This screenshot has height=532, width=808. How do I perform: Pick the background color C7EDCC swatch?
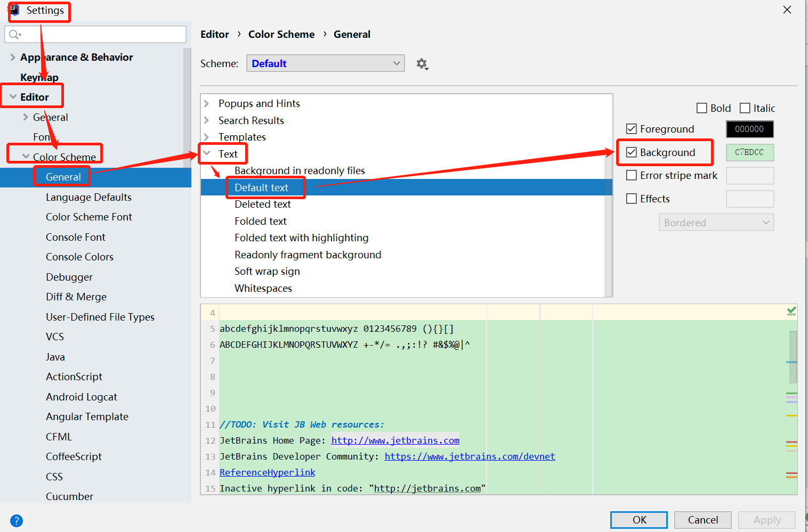(x=750, y=152)
